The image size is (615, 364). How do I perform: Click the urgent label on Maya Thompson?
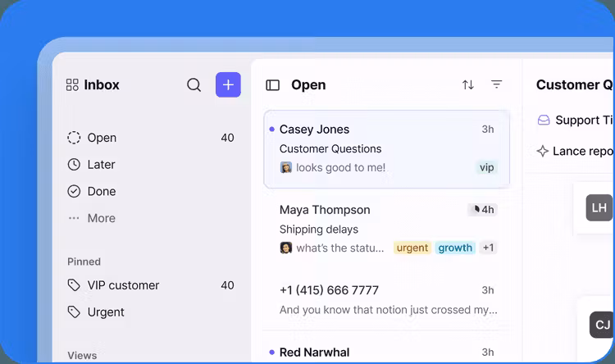pos(412,248)
